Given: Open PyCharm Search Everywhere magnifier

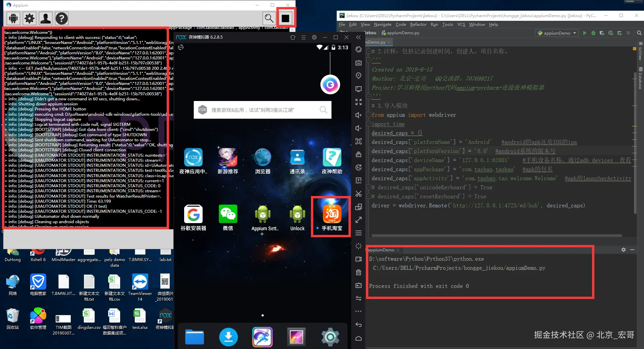Looking at the screenshot, I should (x=639, y=33).
